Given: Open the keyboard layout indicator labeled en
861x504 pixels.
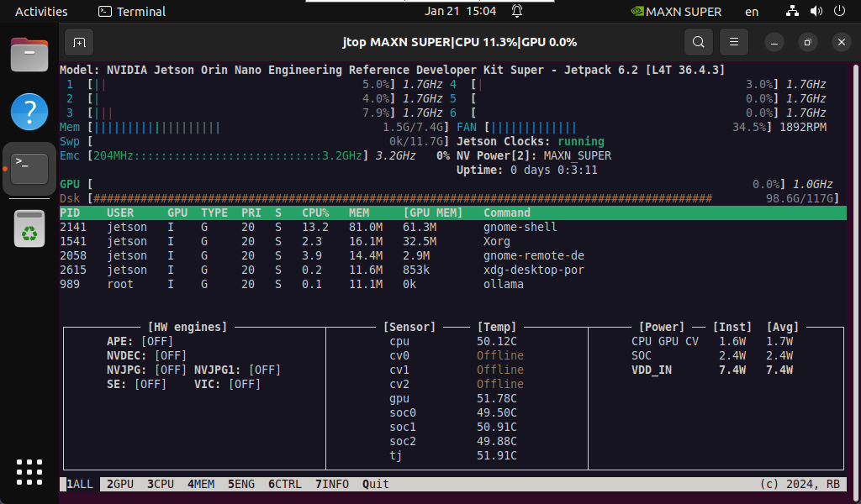Looking at the screenshot, I should click(x=751, y=11).
